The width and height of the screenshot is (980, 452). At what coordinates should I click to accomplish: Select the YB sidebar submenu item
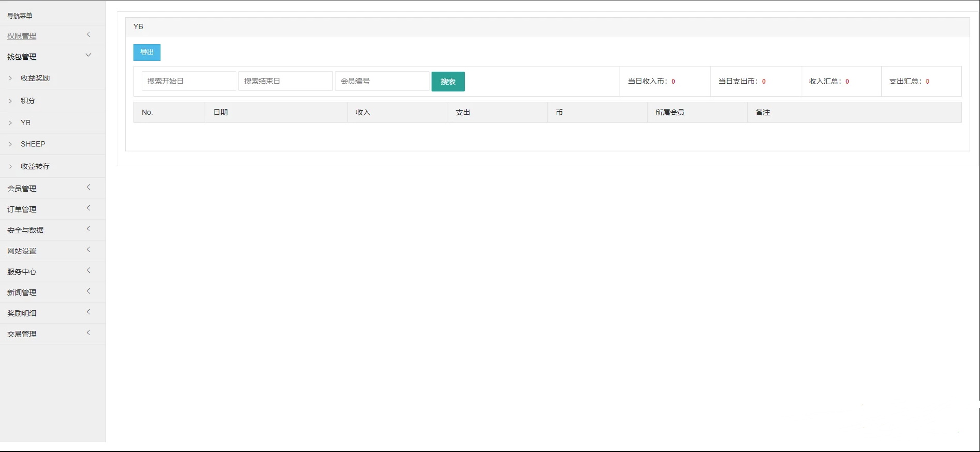pos(25,123)
